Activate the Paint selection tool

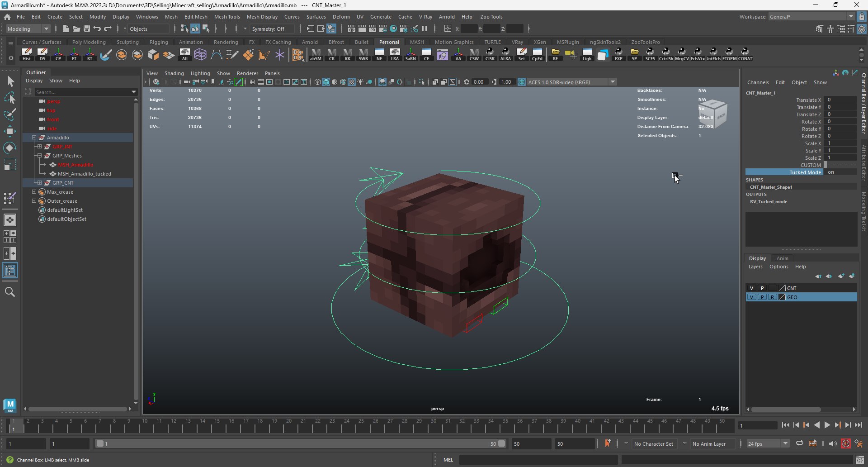click(10, 114)
